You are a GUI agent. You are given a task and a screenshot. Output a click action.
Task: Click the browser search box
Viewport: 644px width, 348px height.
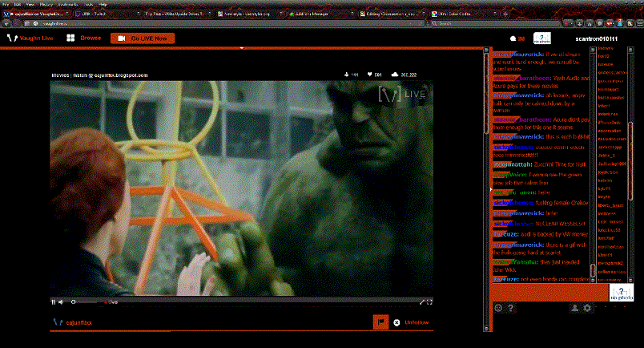pos(495,23)
